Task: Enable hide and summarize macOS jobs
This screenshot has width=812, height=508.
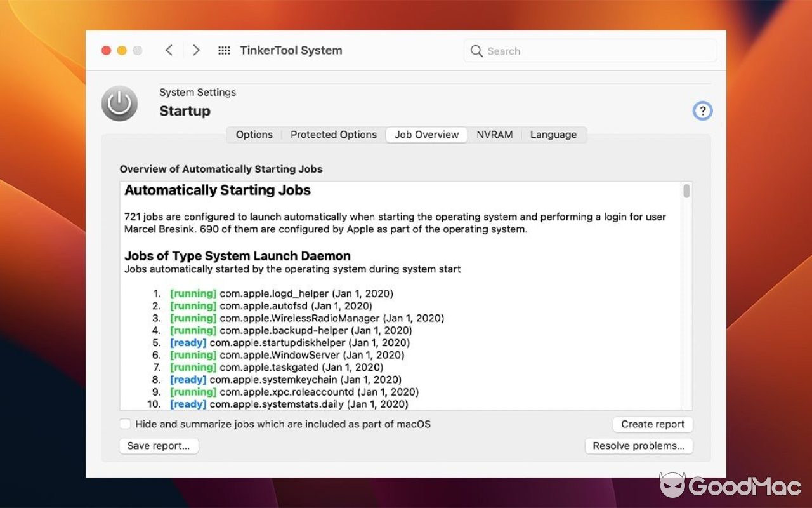Action: coord(125,424)
